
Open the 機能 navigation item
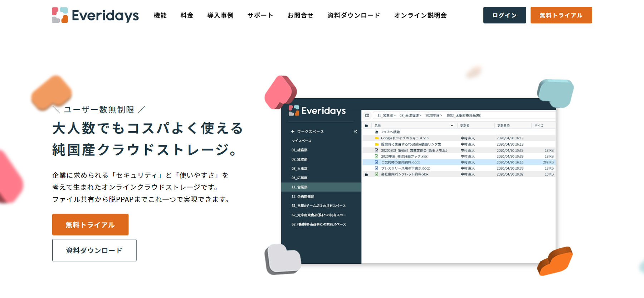pyautogui.click(x=160, y=15)
